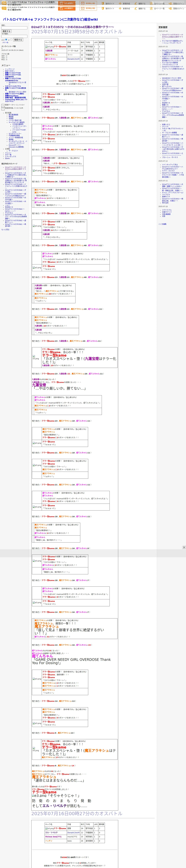Open the small (タグ一覧) link under tag search
186x868 pixels.
coord(5,42)
